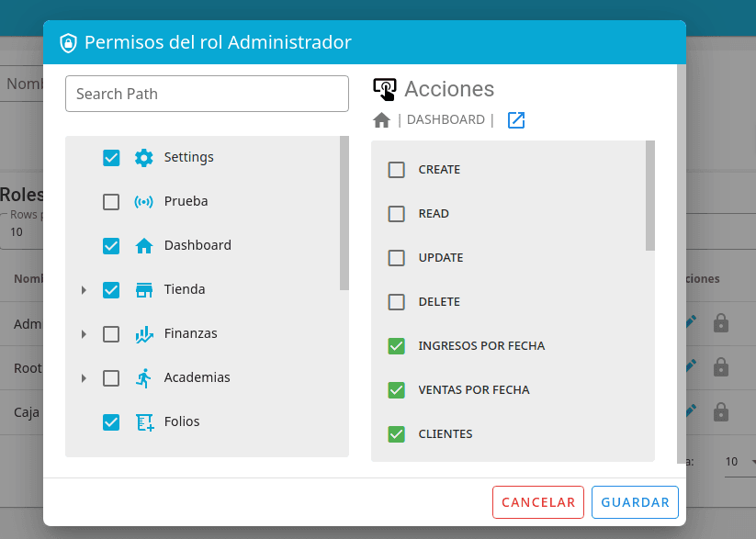Click the lock icon in Adm row
Image resolution: width=756 pixels, height=539 pixels.
click(x=721, y=323)
